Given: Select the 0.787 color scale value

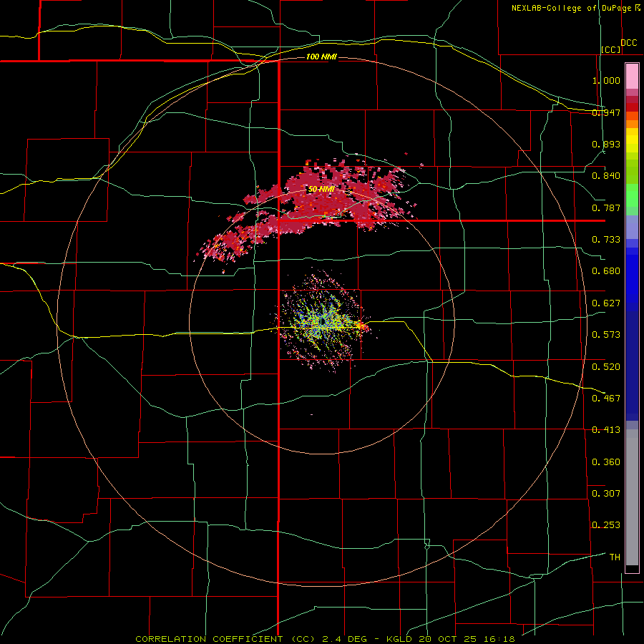Looking at the screenshot, I should [x=606, y=208].
